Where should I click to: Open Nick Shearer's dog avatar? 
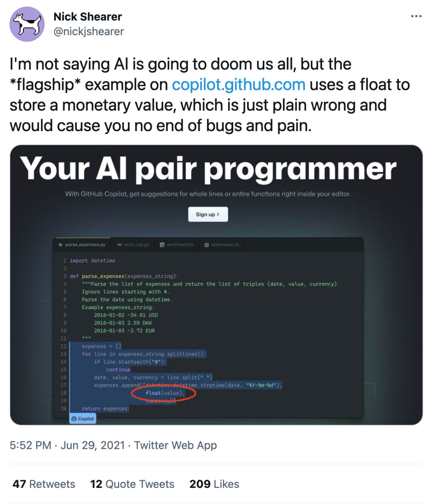point(27,24)
